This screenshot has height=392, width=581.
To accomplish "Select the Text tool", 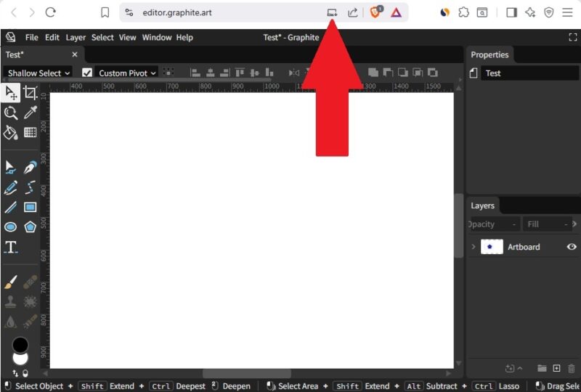I will click(11, 247).
